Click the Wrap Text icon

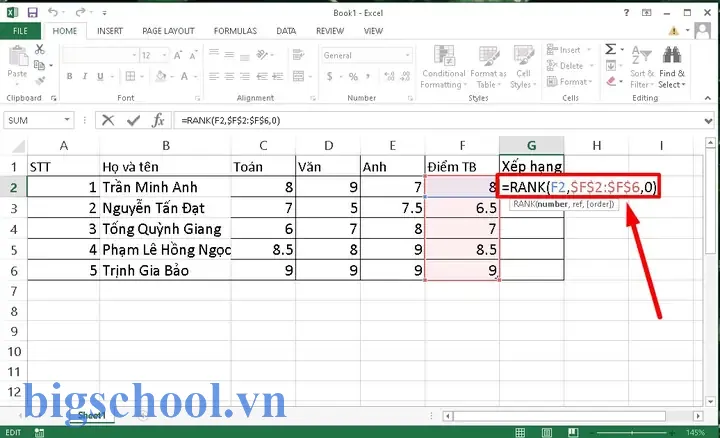tap(298, 55)
